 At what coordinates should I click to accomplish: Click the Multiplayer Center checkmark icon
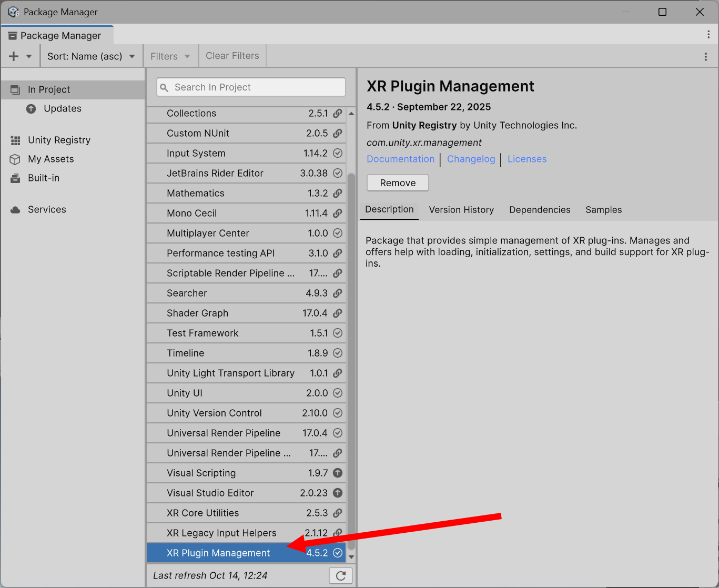[338, 233]
